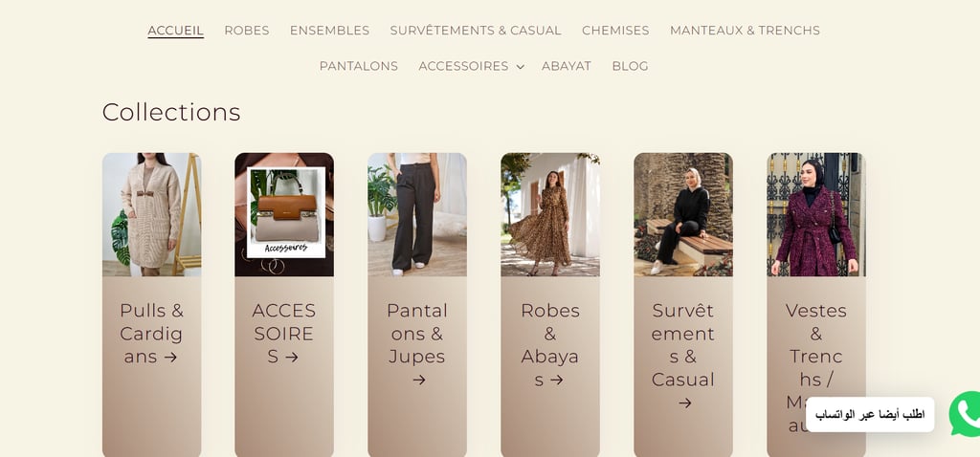Click the Arabic WhatsApp order bubble

point(870,415)
